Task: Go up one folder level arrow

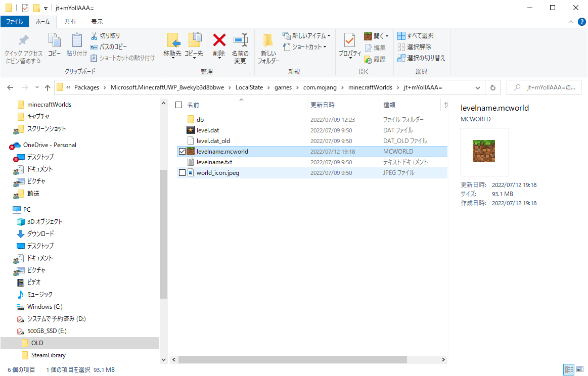Action: [47, 87]
